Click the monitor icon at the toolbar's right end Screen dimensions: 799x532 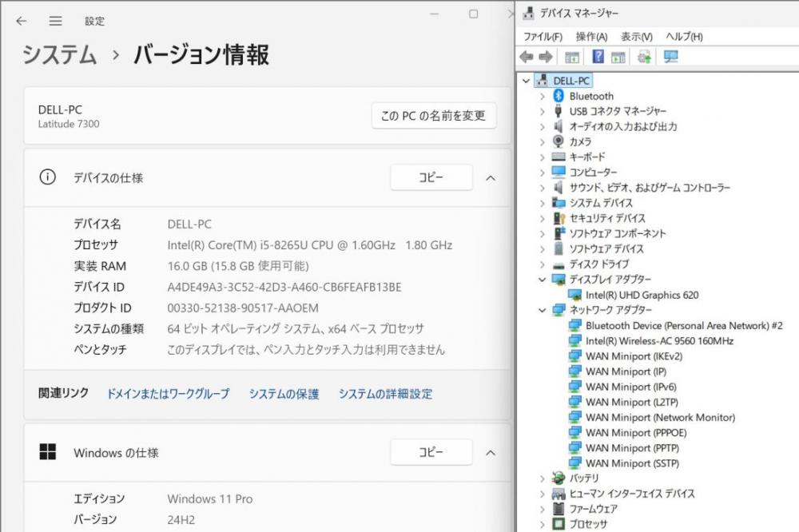tap(671, 57)
